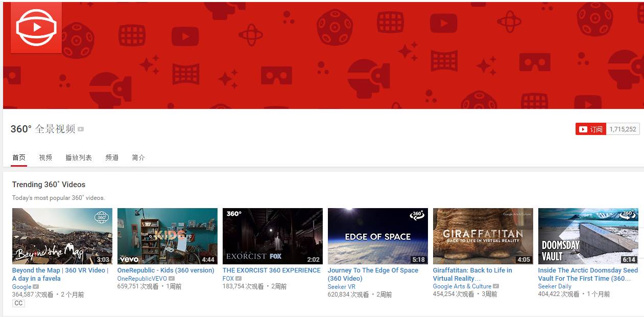This screenshot has height=317, width=644.
Task: Open the Trending 360° Videos heading
Action: click(x=49, y=185)
